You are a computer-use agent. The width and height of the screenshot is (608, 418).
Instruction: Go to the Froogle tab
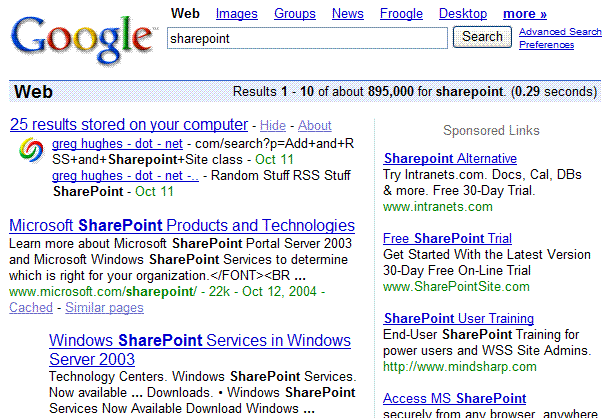pyautogui.click(x=401, y=14)
